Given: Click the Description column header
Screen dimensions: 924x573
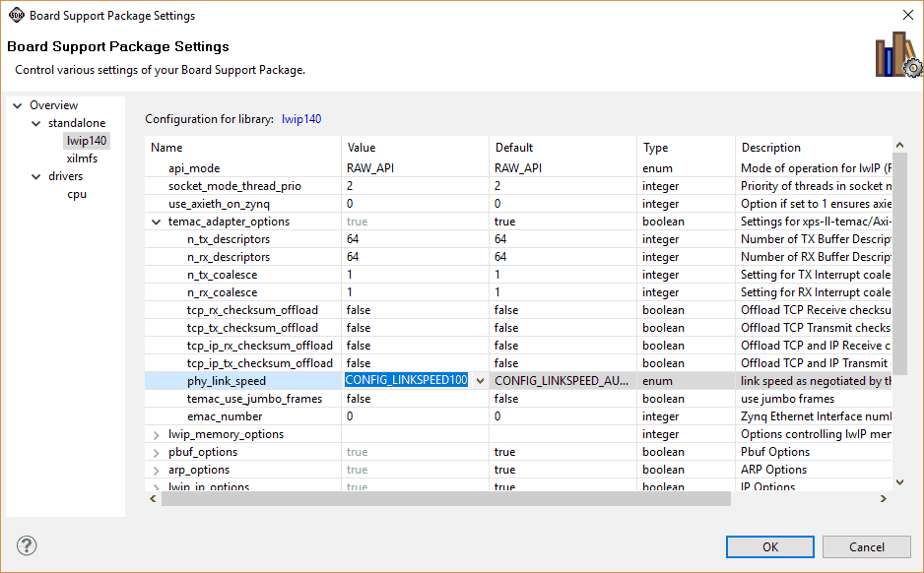Looking at the screenshot, I should tap(770, 148).
